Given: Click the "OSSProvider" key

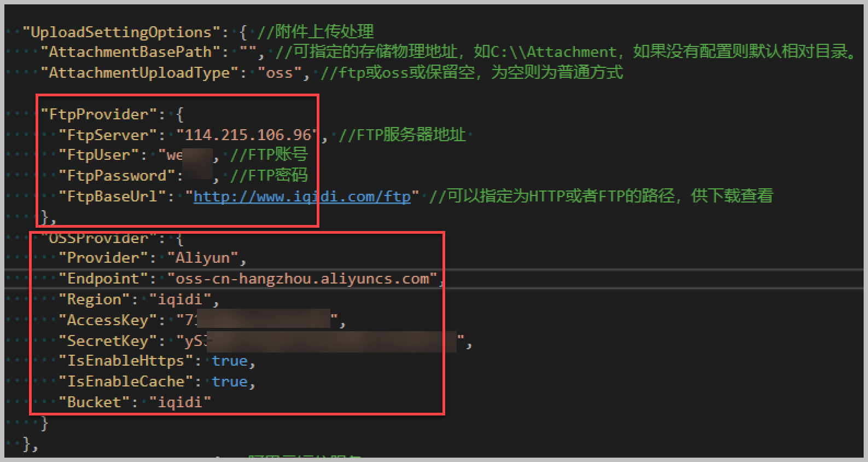Looking at the screenshot, I should coord(98,238).
